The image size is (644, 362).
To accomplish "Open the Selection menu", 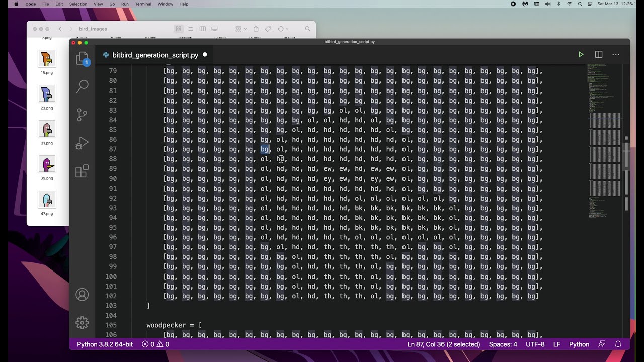I will pos(78,4).
